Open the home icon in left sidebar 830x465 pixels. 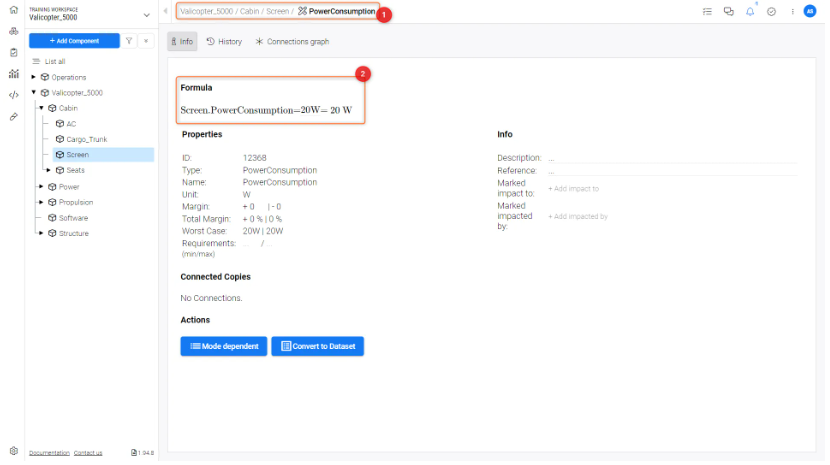[14, 10]
